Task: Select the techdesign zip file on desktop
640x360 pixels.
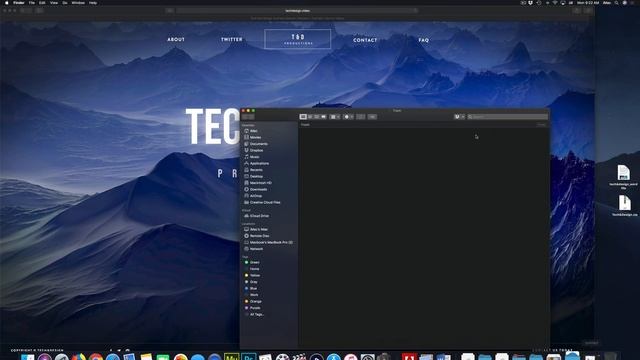Action: [x=624, y=206]
